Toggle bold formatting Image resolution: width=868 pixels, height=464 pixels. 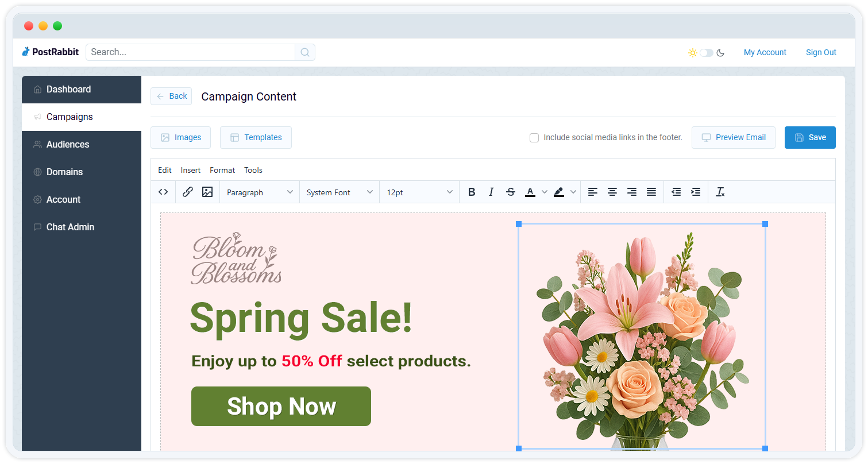pyautogui.click(x=472, y=192)
